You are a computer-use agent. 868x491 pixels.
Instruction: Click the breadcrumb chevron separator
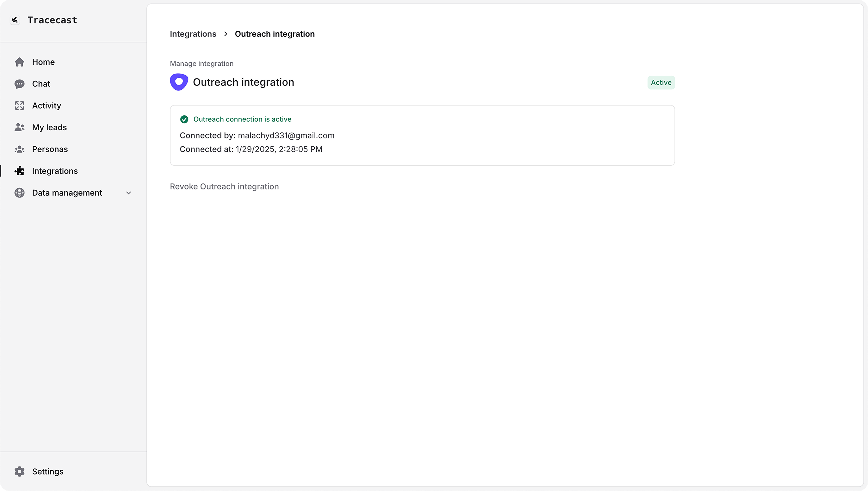(226, 34)
